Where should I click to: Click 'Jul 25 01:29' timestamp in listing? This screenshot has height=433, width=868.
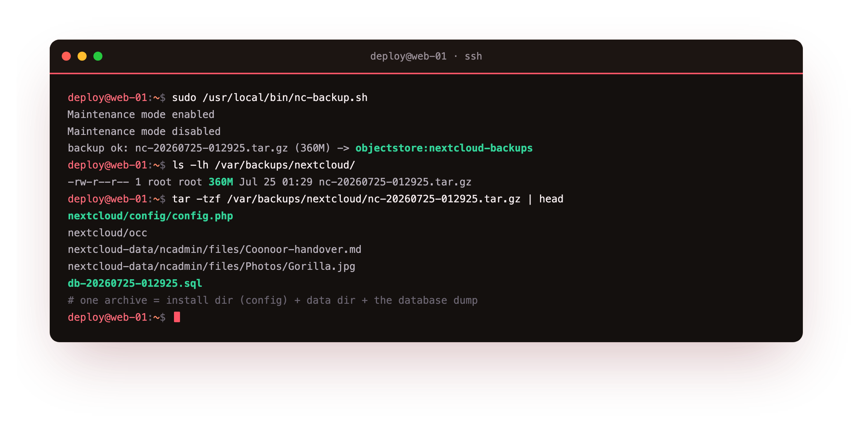[276, 182]
